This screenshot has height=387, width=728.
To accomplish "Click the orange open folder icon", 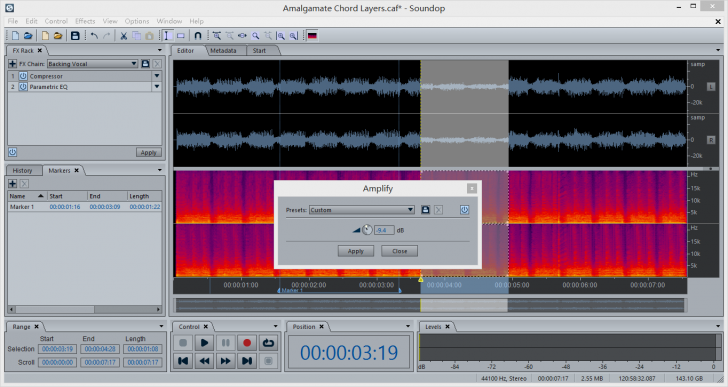I will coord(58,36).
